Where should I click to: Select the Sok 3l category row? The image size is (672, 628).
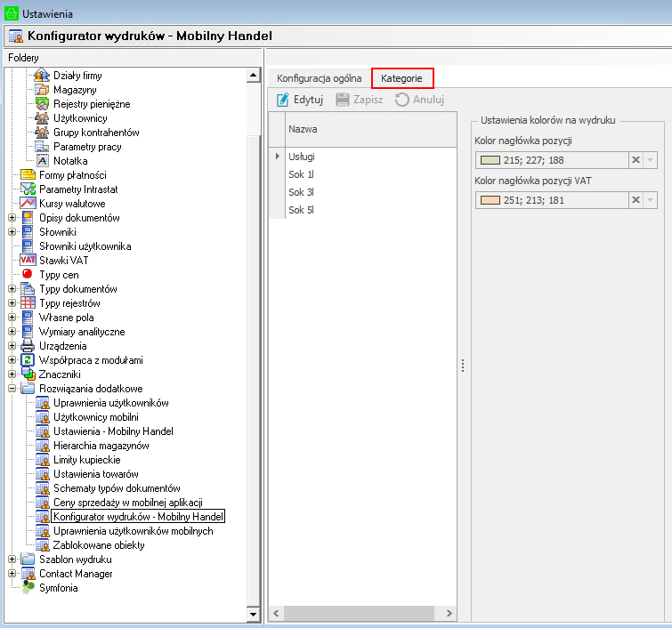(301, 192)
